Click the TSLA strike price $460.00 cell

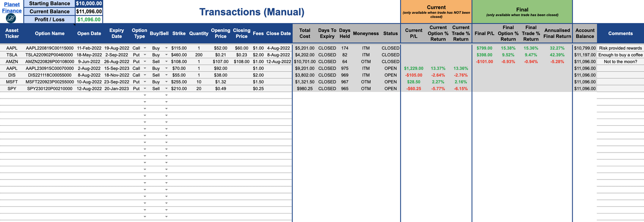click(179, 55)
